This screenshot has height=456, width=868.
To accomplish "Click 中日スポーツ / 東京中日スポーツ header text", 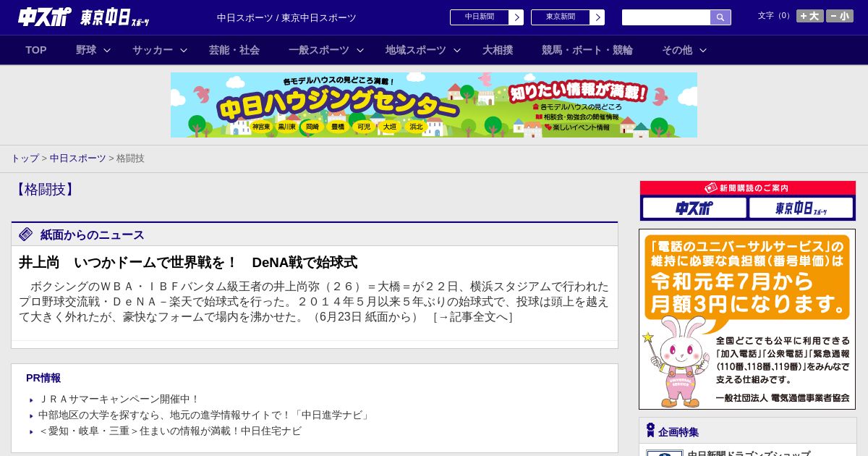I will point(286,17).
